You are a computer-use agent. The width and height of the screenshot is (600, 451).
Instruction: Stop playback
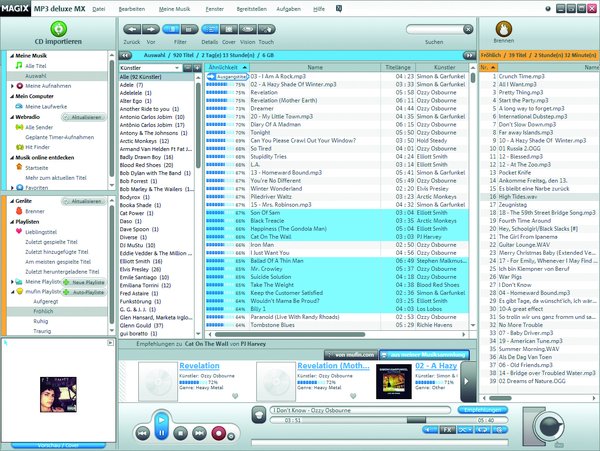180,433
